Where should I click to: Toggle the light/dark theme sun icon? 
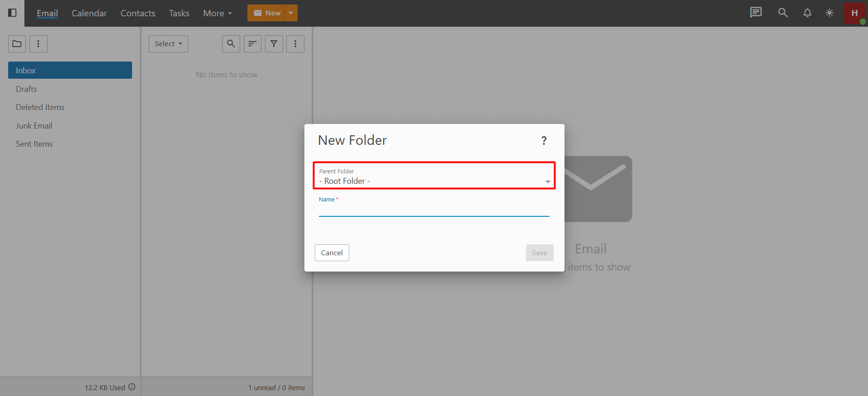pyautogui.click(x=829, y=13)
